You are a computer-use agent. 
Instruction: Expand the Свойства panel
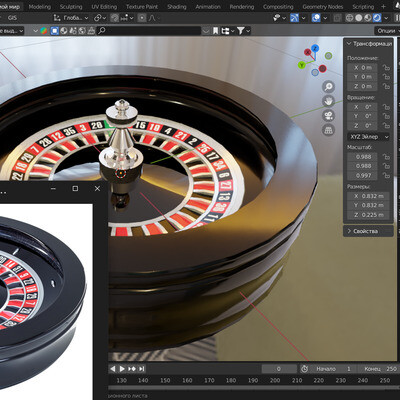click(368, 231)
